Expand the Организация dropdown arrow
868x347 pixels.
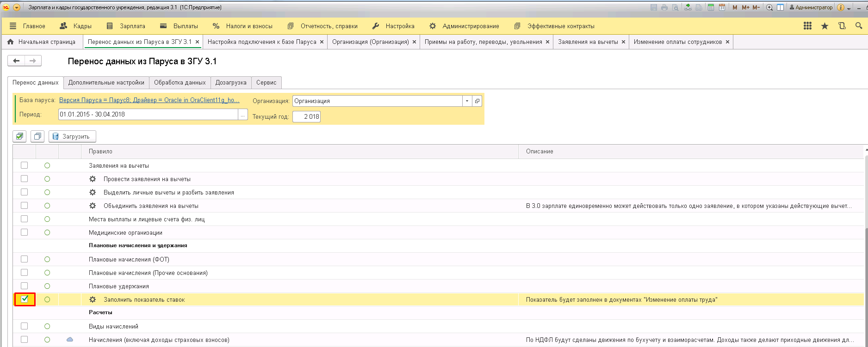[x=467, y=101]
